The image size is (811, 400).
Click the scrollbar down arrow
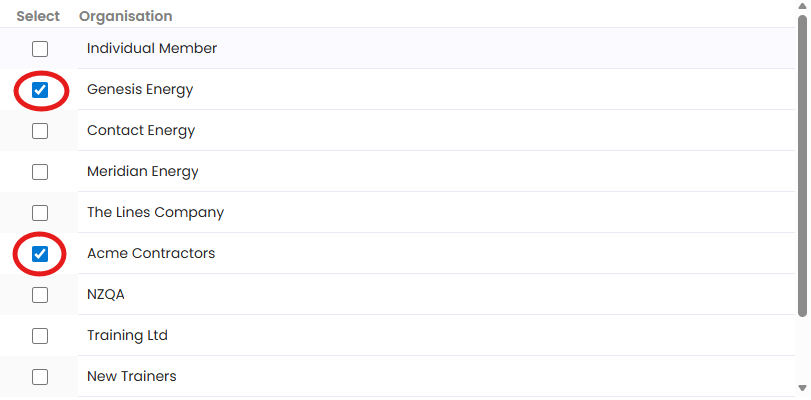[803, 387]
